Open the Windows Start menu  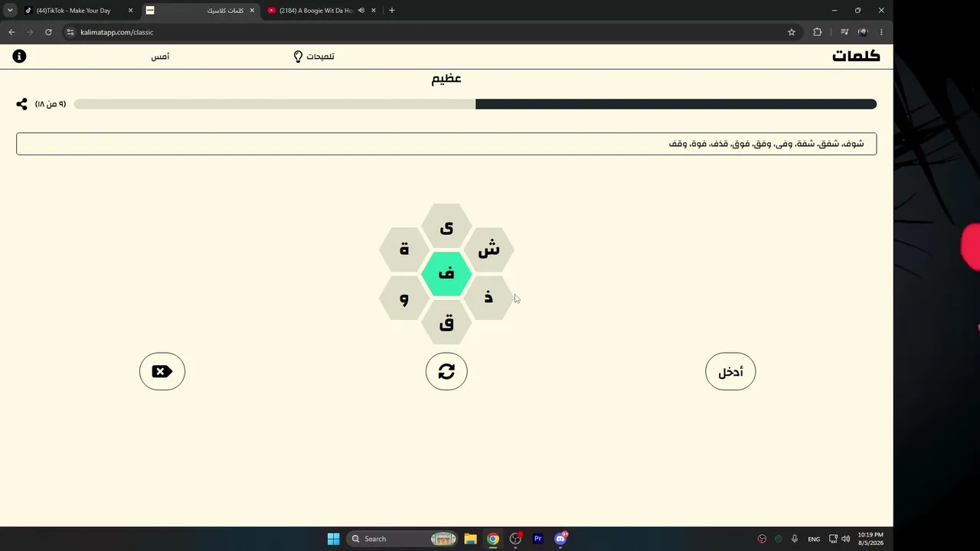334,539
